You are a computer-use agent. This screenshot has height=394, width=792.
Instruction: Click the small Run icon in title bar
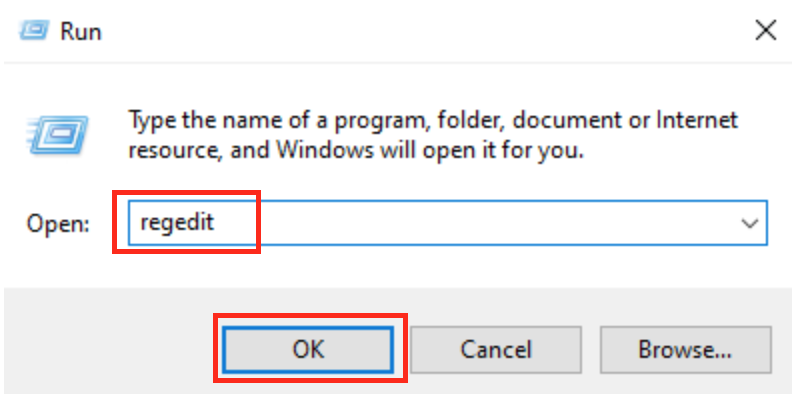(x=34, y=30)
